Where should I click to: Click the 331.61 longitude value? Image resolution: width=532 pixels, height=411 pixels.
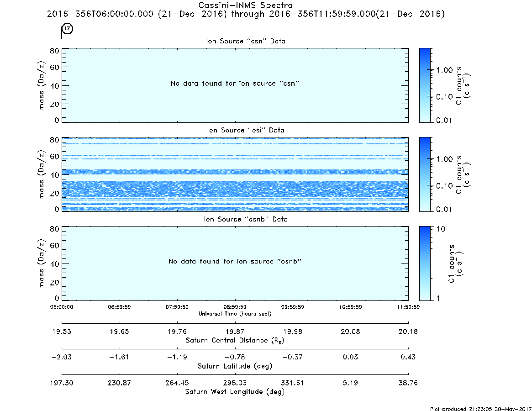click(292, 383)
